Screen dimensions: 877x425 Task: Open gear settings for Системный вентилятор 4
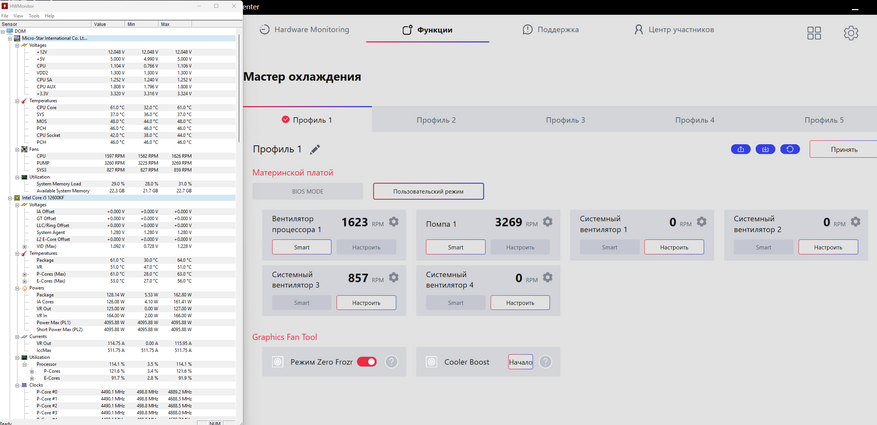click(x=548, y=277)
